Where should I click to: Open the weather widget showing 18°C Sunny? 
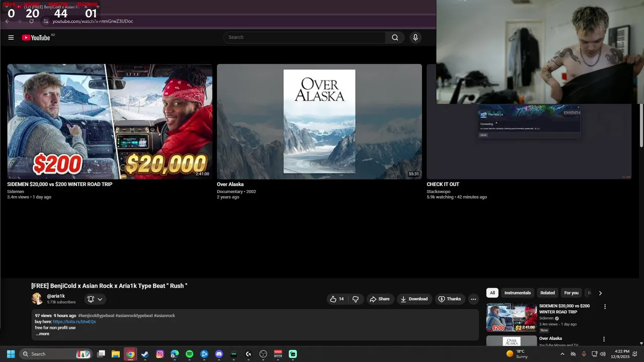(517, 354)
